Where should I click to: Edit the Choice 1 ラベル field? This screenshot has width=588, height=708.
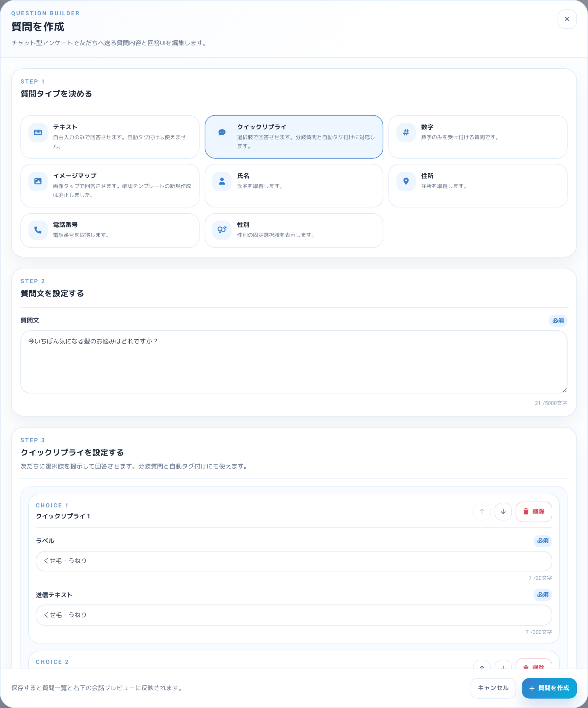coord(294,561)
